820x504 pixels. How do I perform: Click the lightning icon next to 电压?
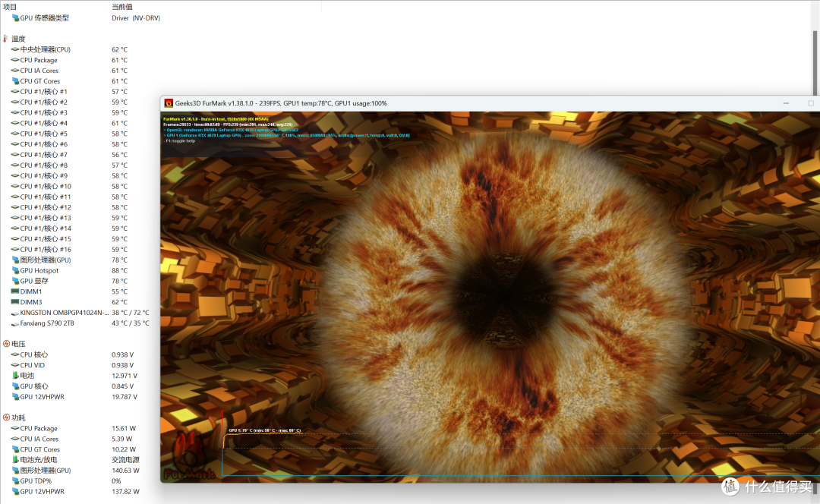tap(6, 344)
